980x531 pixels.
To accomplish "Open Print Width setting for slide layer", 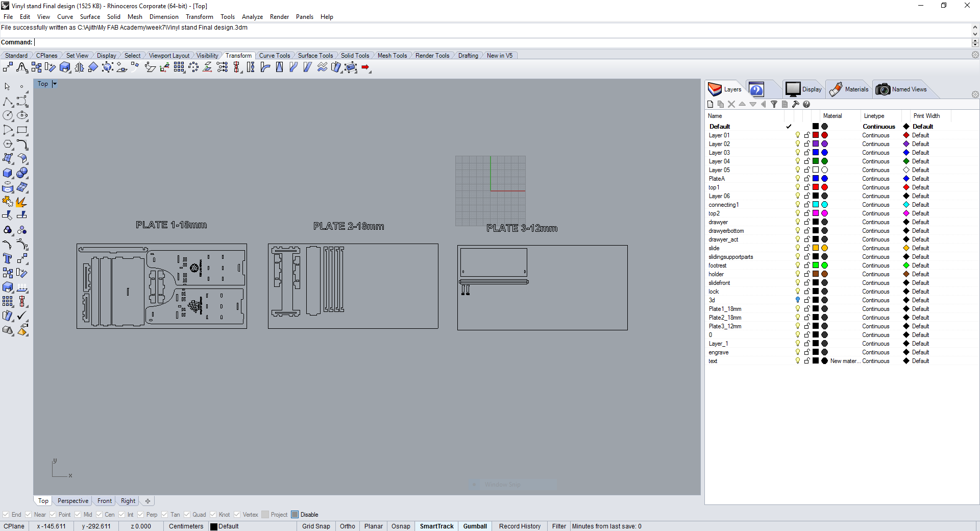I will click(x=920, y=248).
